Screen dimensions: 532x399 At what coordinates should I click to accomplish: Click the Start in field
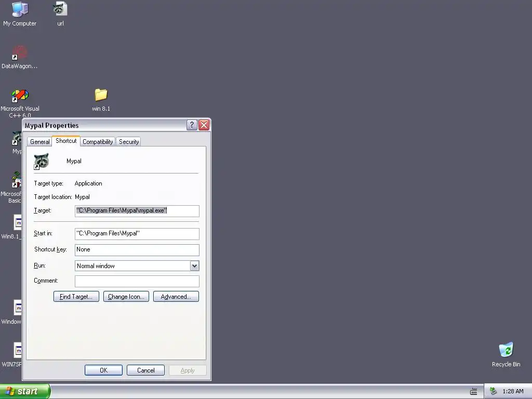point(137,234)
